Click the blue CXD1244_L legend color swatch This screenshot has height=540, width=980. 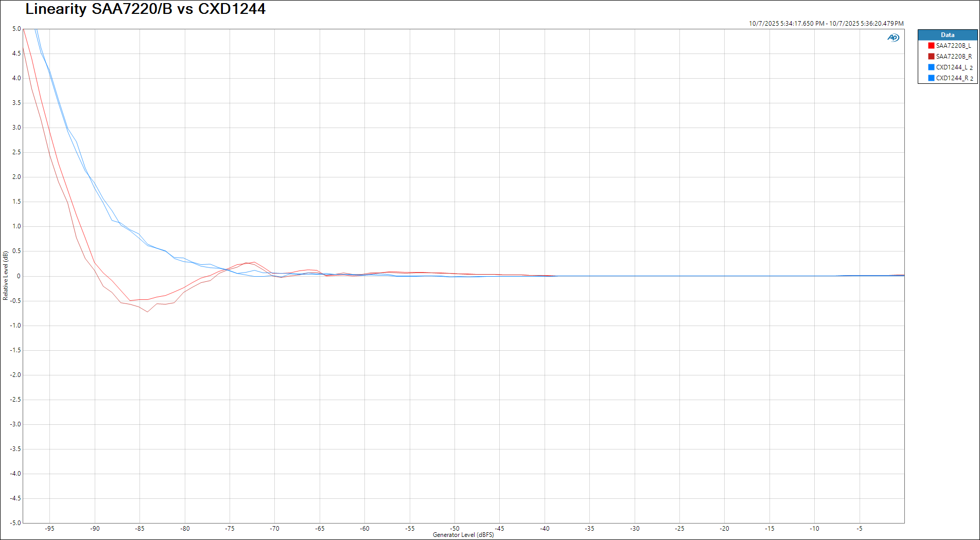point(931,67)
